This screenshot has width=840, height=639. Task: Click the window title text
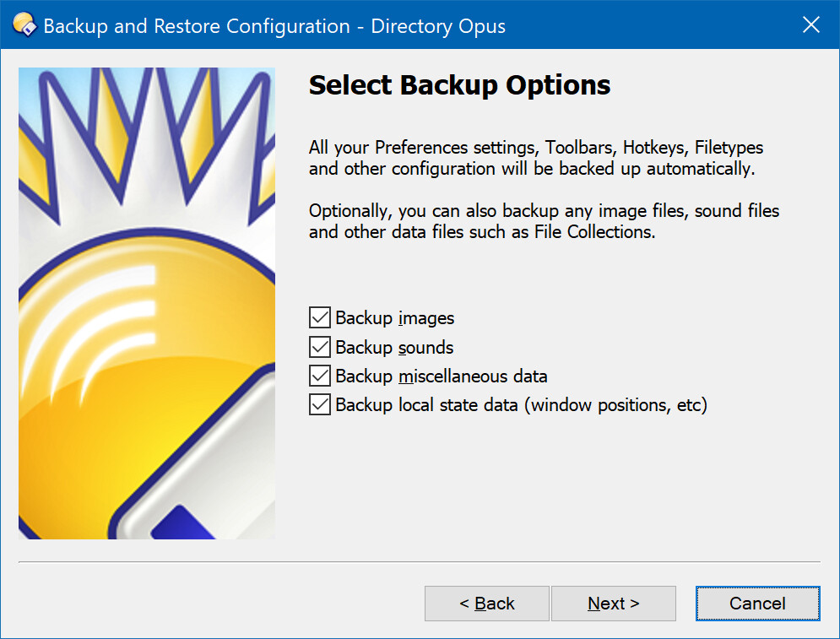pos(274,26)
